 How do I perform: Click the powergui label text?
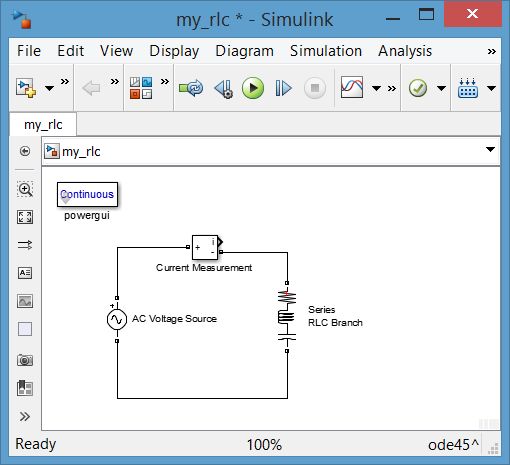point(87,216)
